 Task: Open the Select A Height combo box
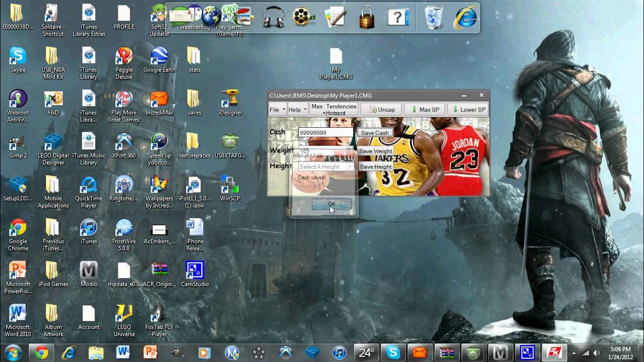click(326, 166)
